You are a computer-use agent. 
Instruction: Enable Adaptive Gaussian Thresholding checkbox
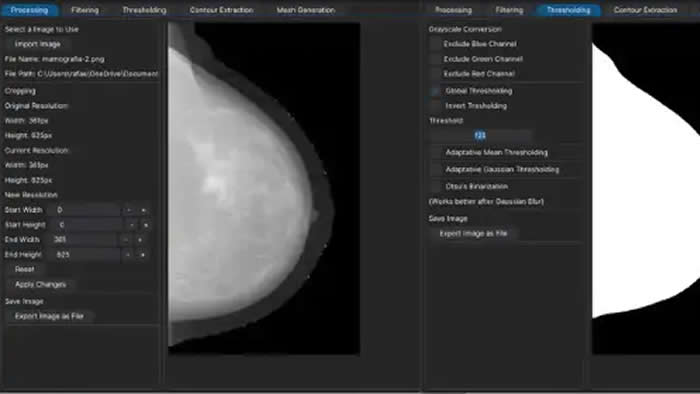pyautogui.click(x=435, y=170)
